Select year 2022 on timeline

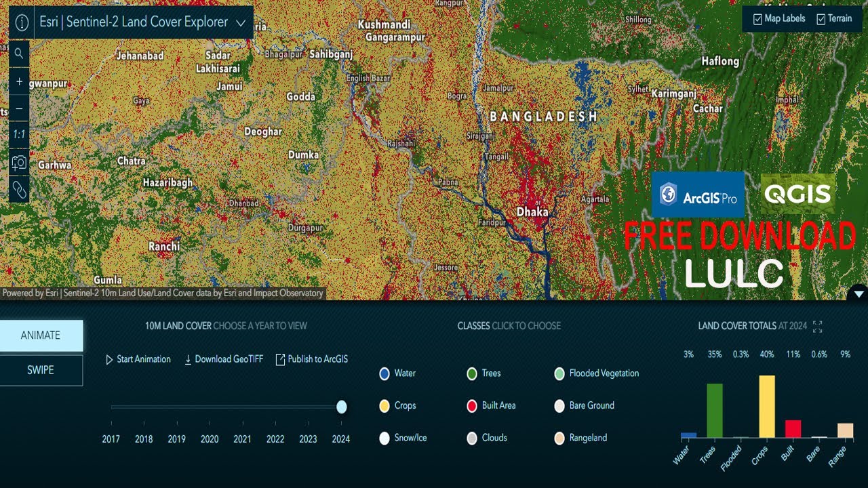[x=275, y=439]
